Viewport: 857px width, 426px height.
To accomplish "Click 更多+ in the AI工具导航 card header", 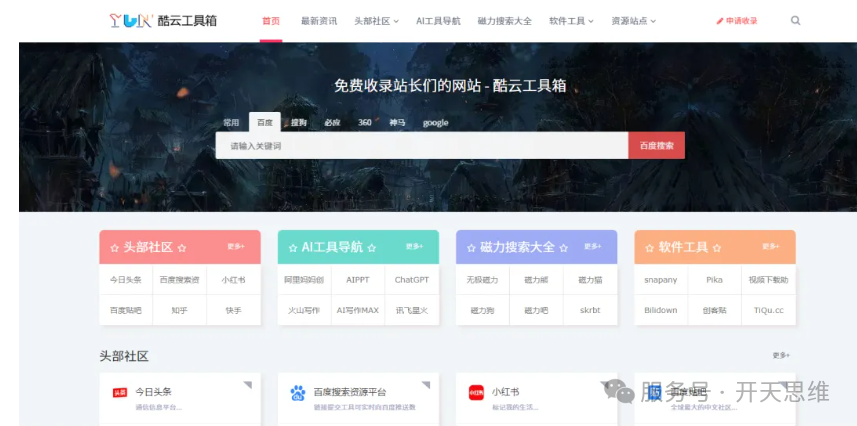I will point(414,247).
